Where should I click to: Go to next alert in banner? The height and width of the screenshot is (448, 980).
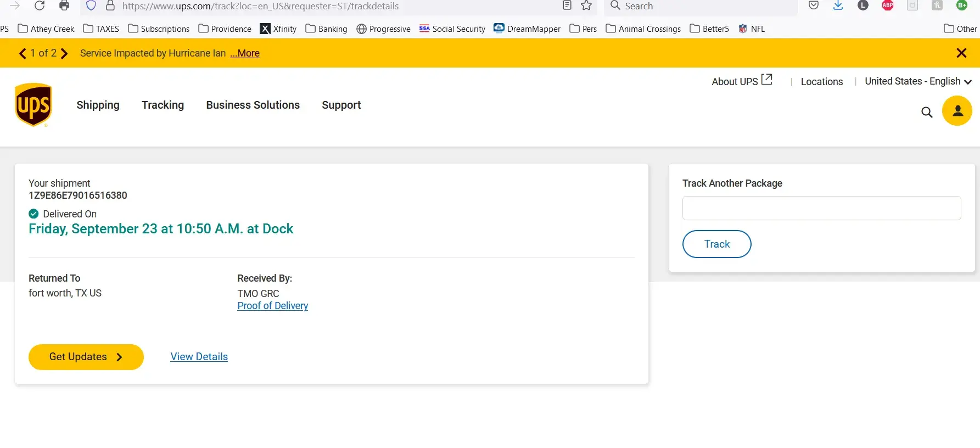tap(64, 53)
